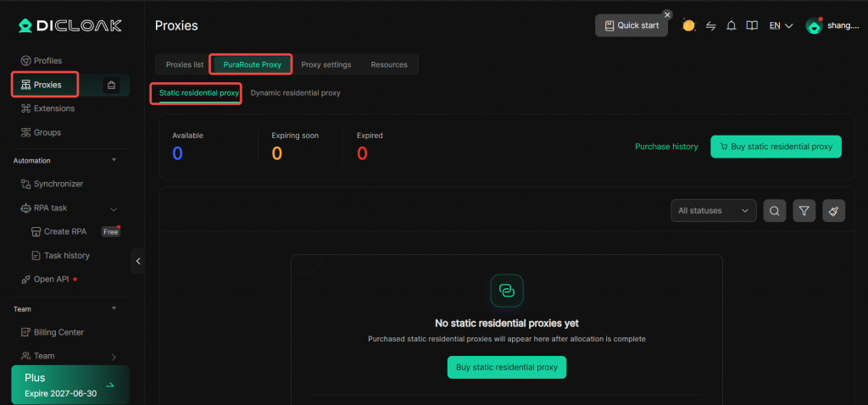Viewport: 868px width, 405px height.
Task: Click the Purchase history link
Action: tap(666, 147)
